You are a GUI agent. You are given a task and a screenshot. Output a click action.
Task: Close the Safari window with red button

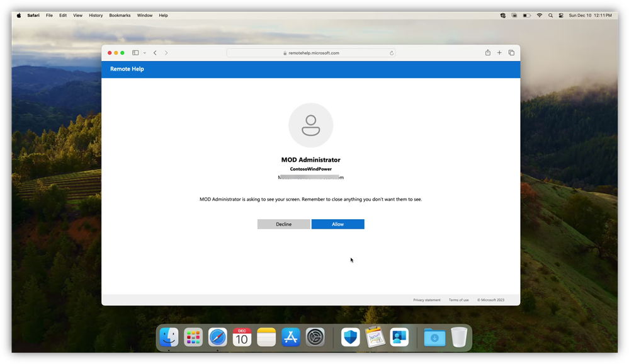tap(110, 53)
